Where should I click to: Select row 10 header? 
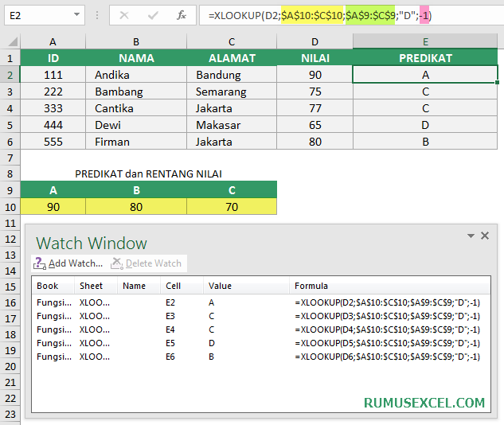point(10,207)
